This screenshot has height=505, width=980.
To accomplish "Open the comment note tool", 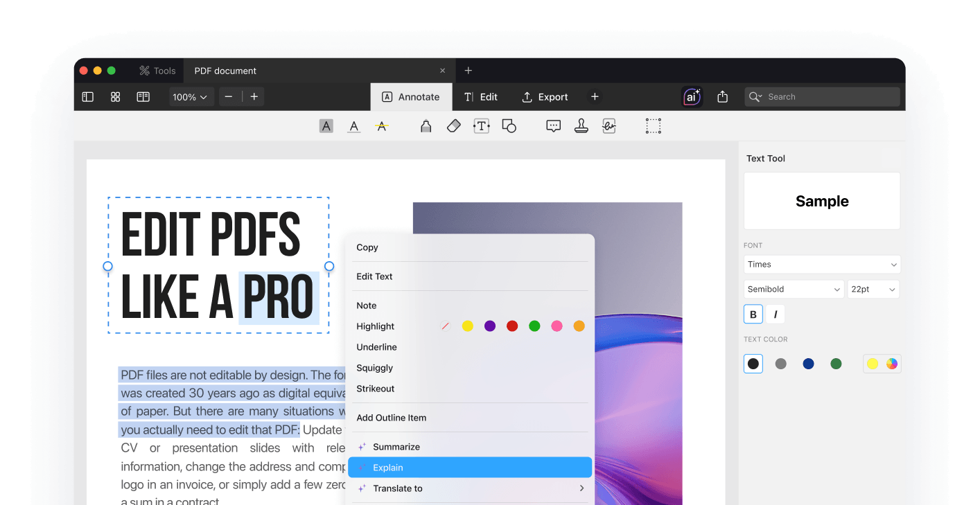I will click(553, 126).
